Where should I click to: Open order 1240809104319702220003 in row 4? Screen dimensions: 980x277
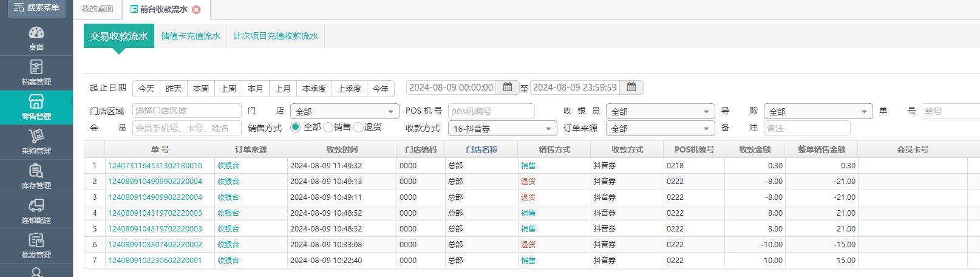pos(155,213)
